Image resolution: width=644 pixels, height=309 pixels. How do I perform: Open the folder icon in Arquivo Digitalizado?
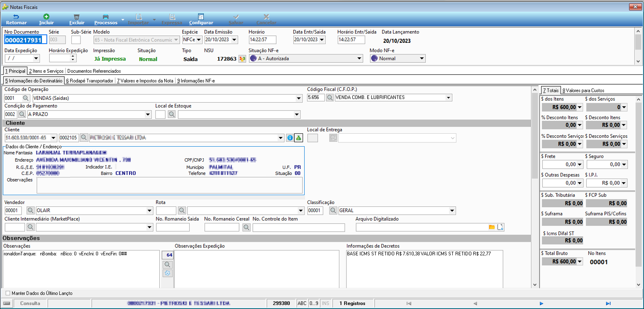click(x=492, y=227)
